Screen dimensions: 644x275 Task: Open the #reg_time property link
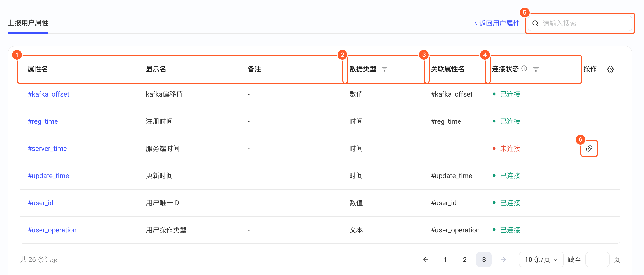43,121
